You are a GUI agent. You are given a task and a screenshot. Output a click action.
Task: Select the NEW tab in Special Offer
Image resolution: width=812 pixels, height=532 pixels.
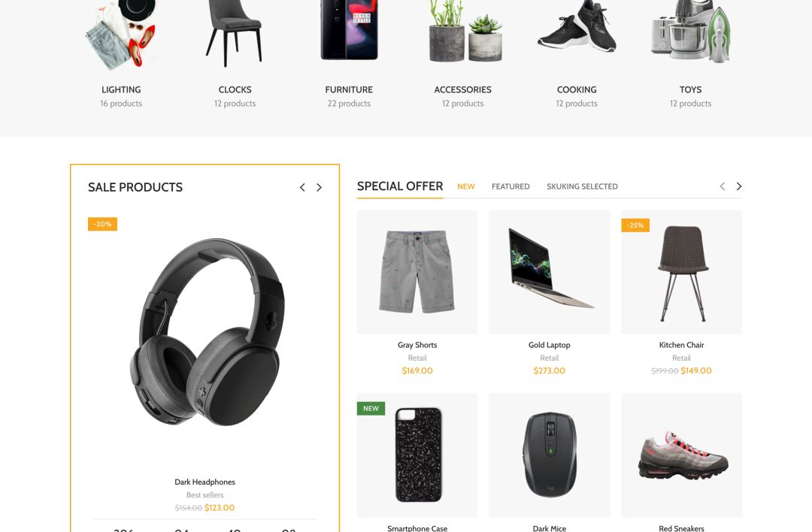[x=466, y=186]
